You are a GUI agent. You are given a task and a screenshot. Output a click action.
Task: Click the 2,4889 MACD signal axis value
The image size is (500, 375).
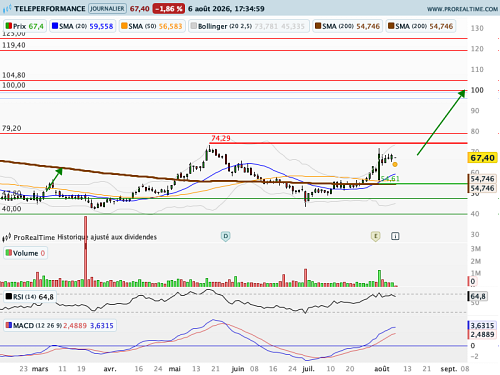pyautogui.click(x=482, y=334)
